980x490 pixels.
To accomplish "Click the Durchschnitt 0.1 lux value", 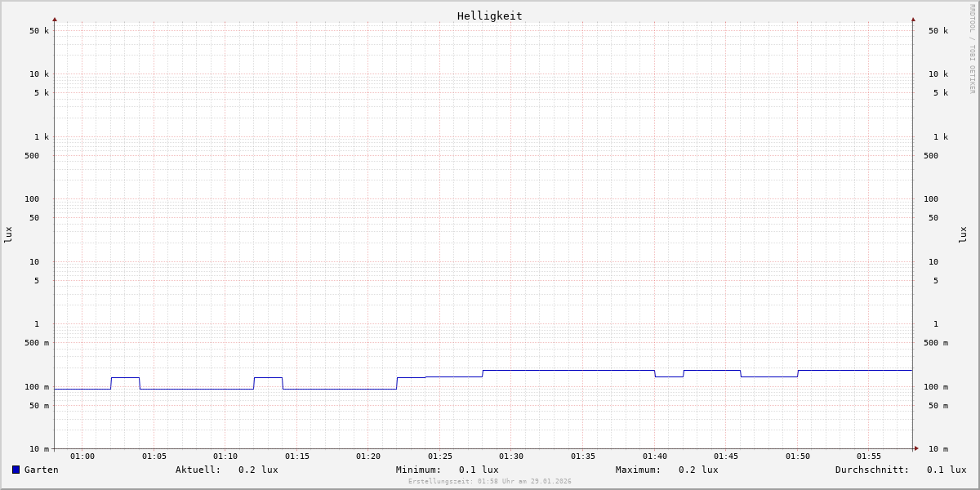I will pyautogui.click(x=947, y=470).
